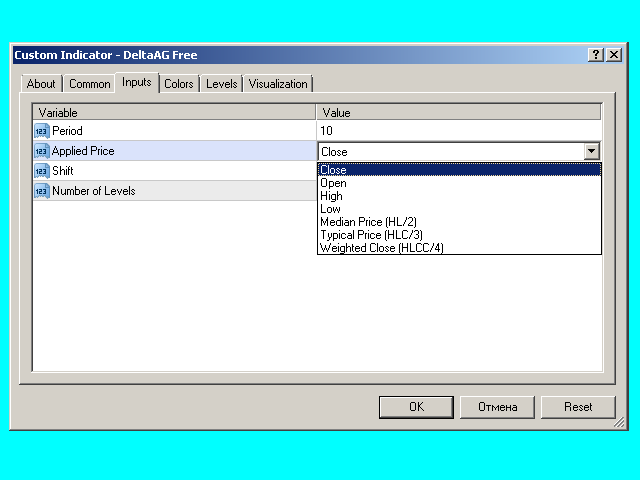Select Typical Price (HLC/3) option
This screenshot has height=480, width=640.
(x=371, y=235)
